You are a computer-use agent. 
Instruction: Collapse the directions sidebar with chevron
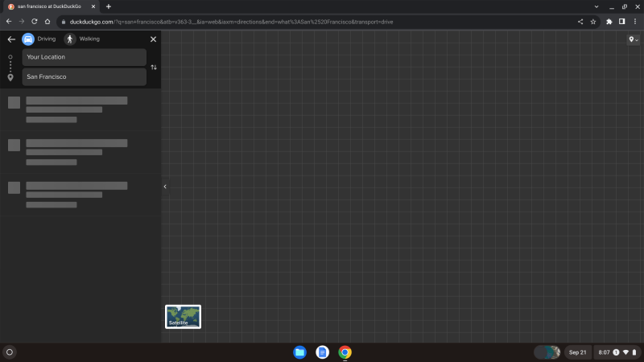click(x=165, y=187)
